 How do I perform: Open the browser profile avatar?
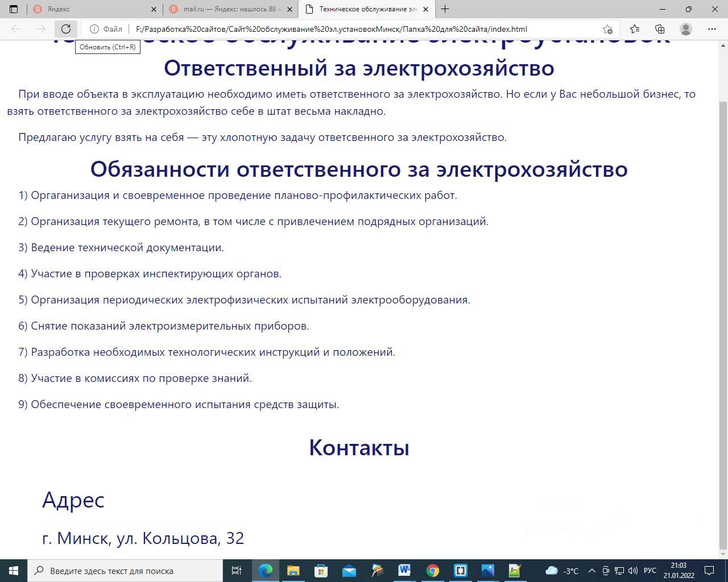pos(686,29)
